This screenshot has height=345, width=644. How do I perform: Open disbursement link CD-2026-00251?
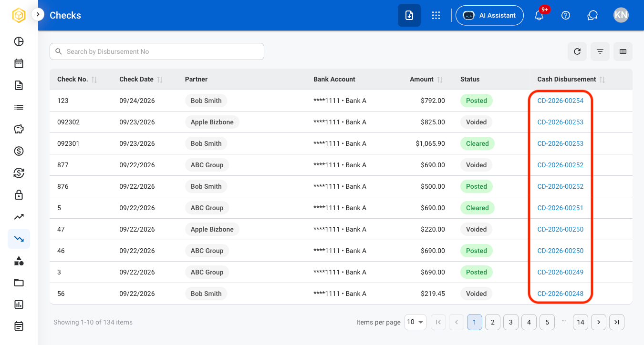click(x=561, y=208)
